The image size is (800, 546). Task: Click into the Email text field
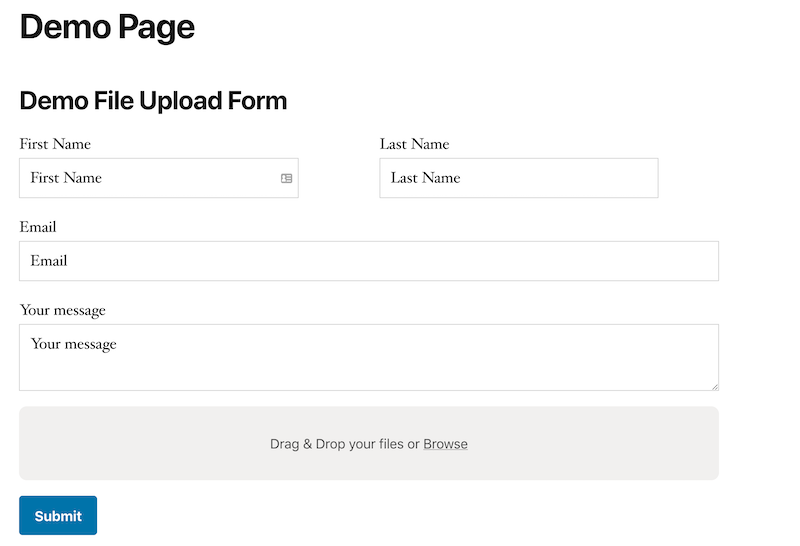click(x=369, y=261)
